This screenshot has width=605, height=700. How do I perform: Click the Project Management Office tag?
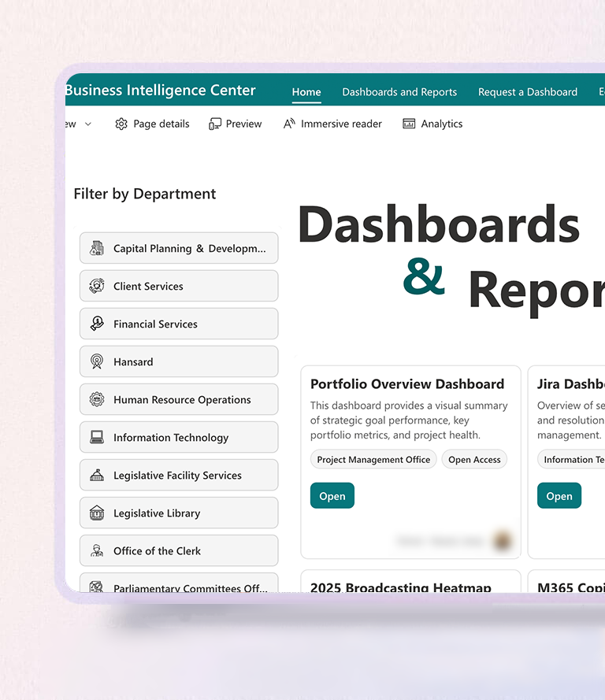click(x=373, y=459)
